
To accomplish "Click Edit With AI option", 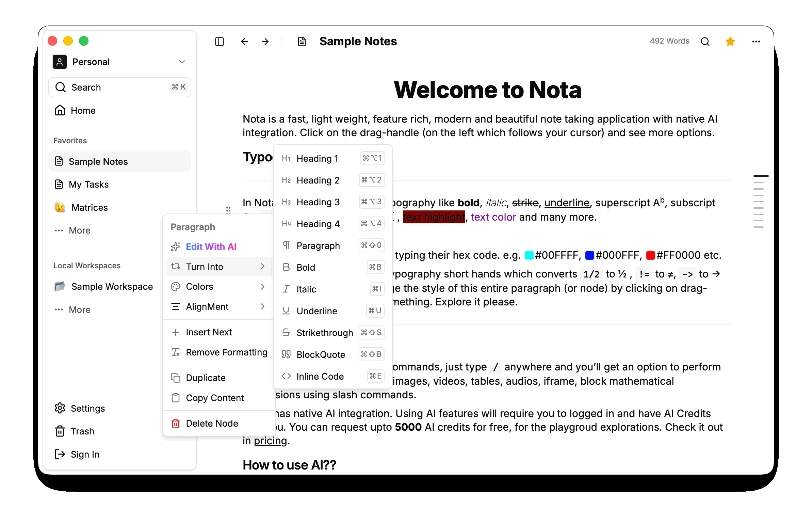I will point(211,246).
